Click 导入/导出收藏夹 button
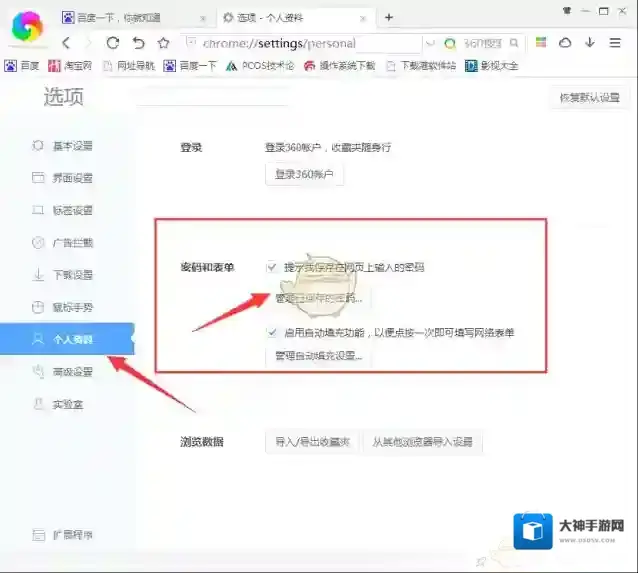638x573 pixels. pyautogui.click(x=312, y=442)
